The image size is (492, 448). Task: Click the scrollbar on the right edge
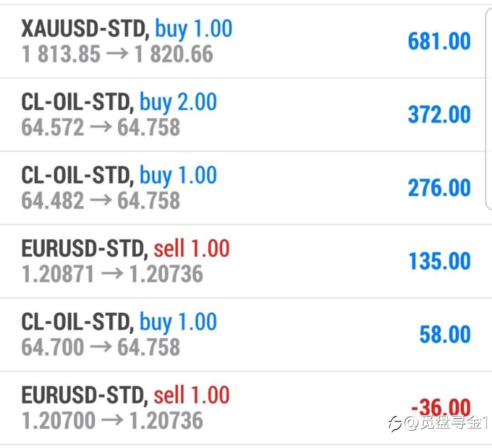(488, 109)
